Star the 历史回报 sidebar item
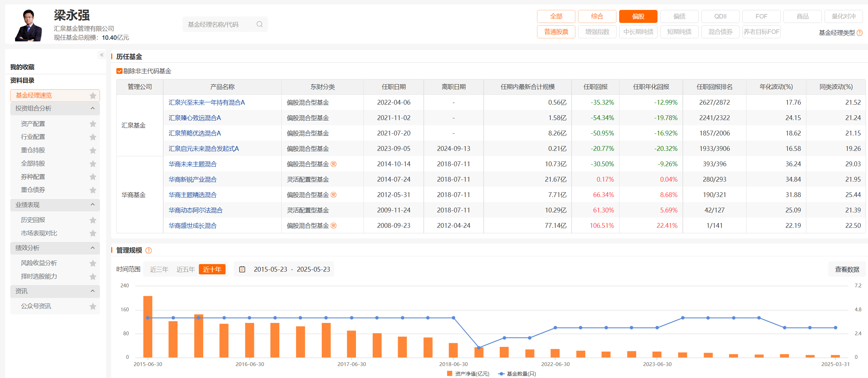 [93, 220]
